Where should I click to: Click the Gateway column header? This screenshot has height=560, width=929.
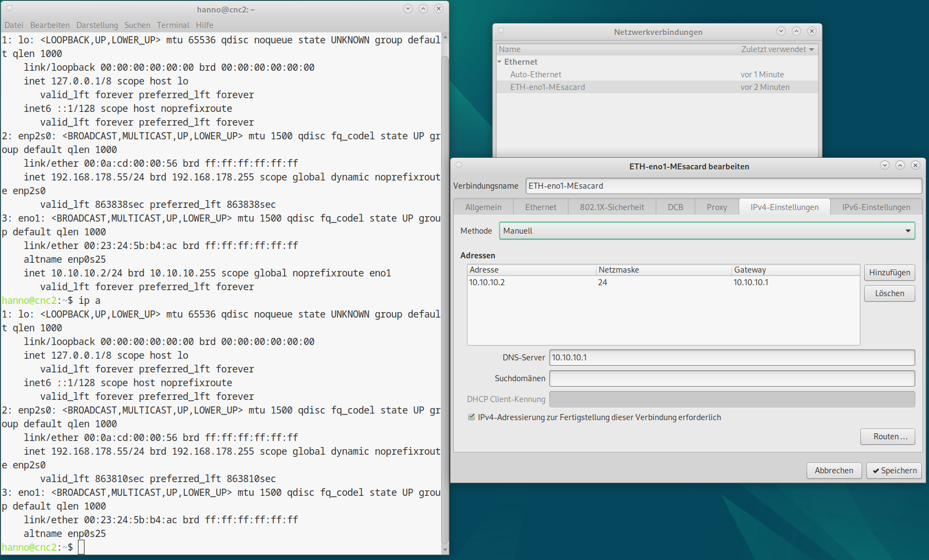click(x=796, y=270)
